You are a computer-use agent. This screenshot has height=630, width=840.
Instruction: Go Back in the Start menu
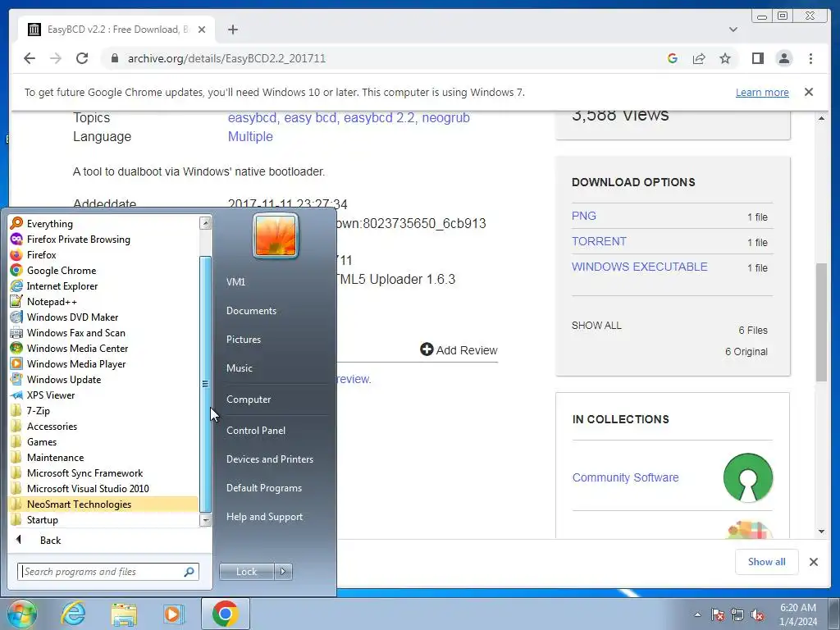50,540
